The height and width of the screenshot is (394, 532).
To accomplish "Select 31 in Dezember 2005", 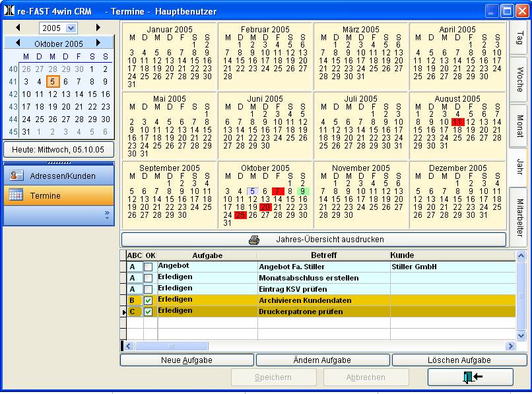I will point(483,214).
